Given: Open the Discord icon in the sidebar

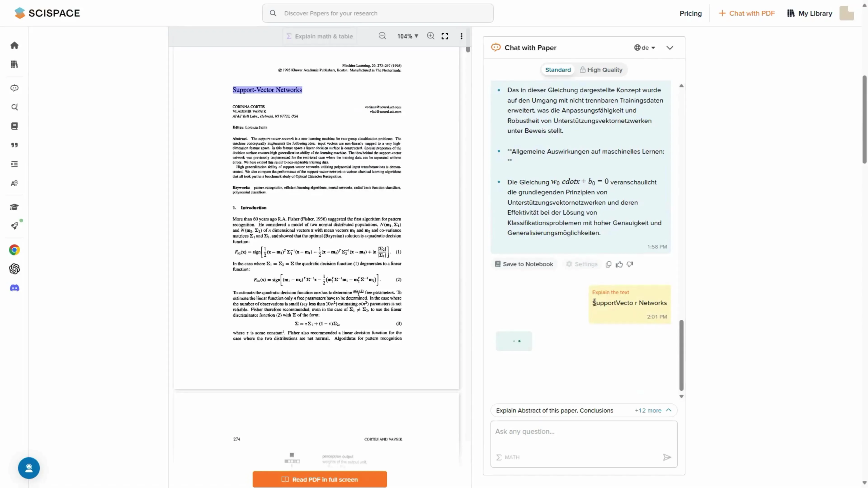Looking at the screenshot, I should tap(14, 288).
